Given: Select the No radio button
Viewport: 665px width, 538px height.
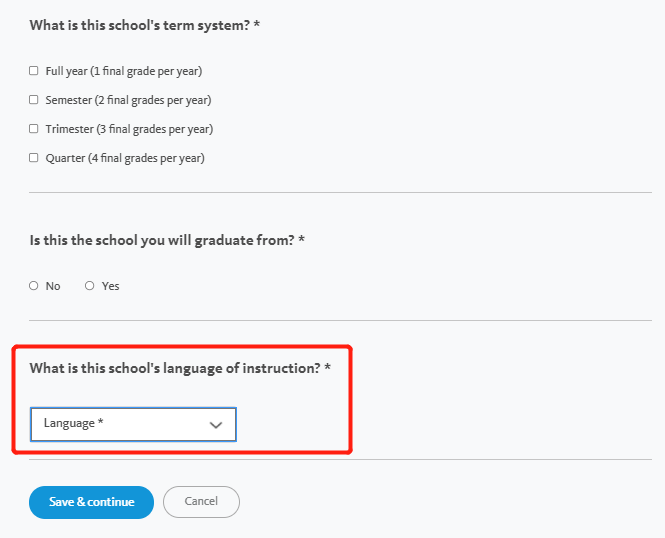Looking at the screenshot, I should click(x=34, y=286).
